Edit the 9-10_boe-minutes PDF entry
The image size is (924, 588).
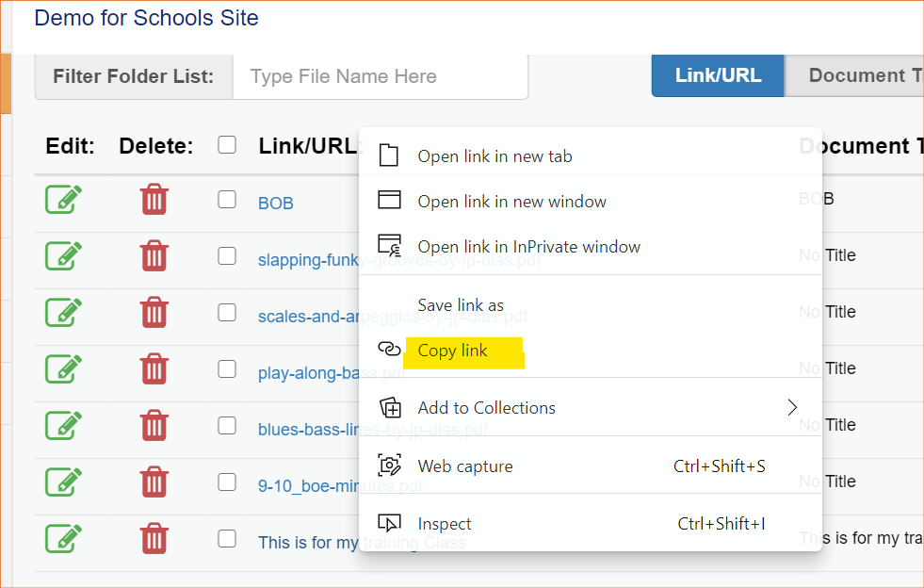click(x=63, y=482)
